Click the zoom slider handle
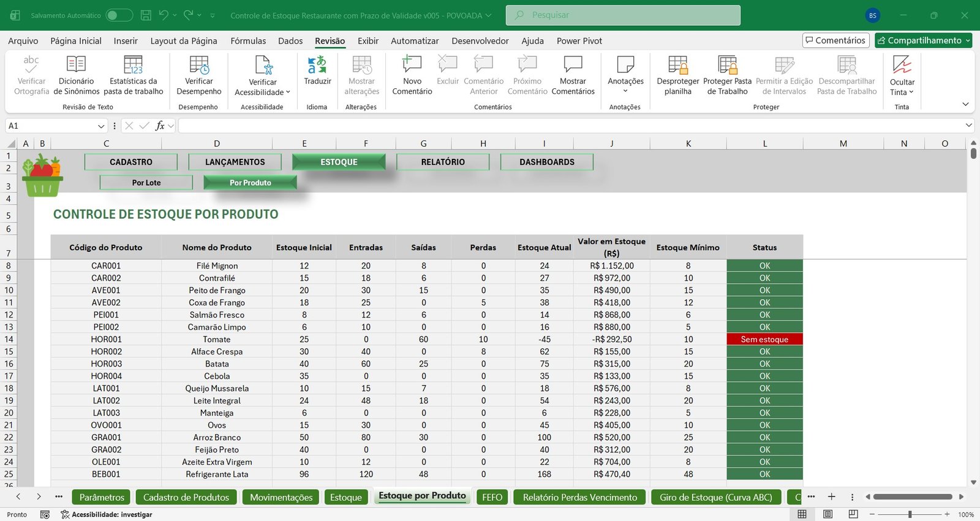This screenshot has width=980, height=521. pyautogui.click(x=910, y=514)
